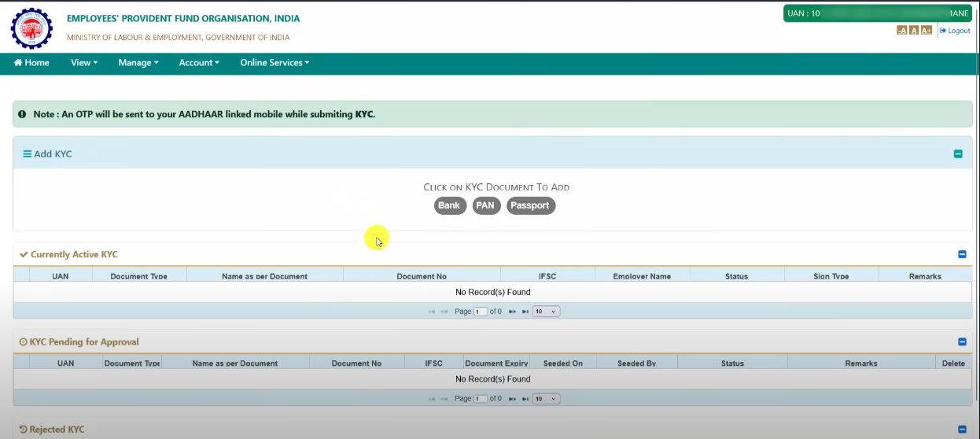Open rows-per-page dropdown in Currently Active KYC
980x439 pixels.
pos(546,312)
